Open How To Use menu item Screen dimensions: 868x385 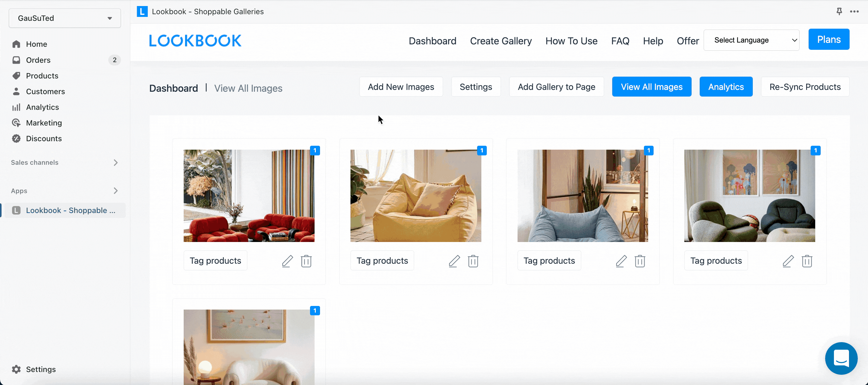coord(571,41)
